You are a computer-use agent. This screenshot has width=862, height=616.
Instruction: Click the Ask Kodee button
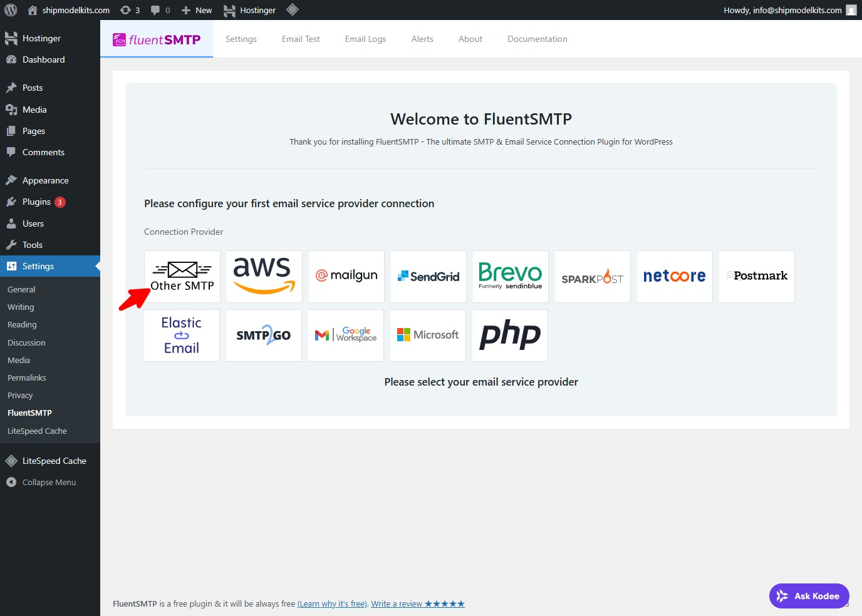[809, 596]
